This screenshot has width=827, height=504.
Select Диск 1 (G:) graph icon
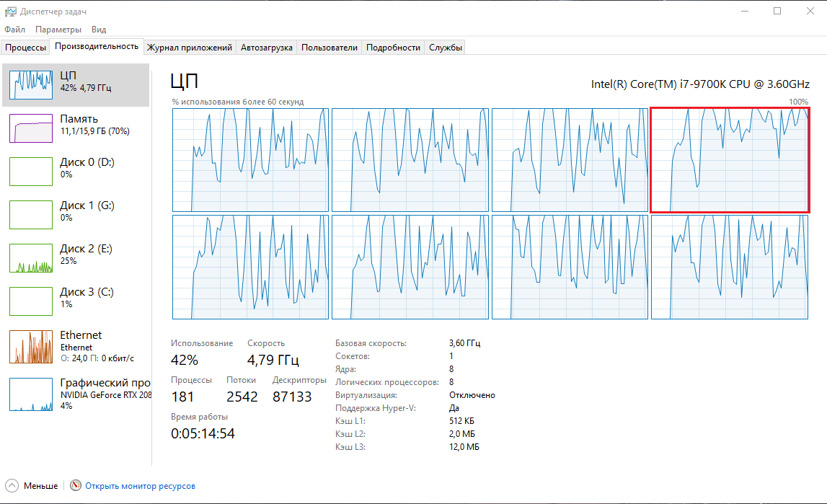(31, 215)
